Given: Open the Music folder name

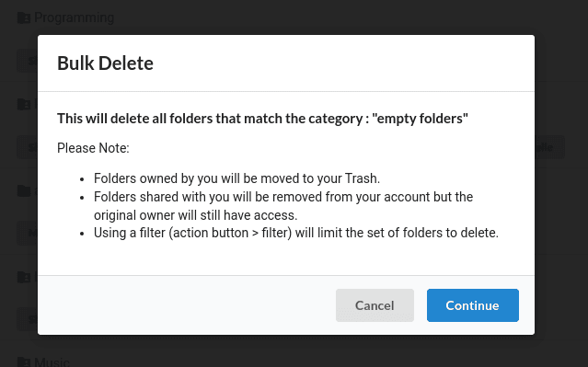Looking at the screenshot, I should click(x=52, y=362).
